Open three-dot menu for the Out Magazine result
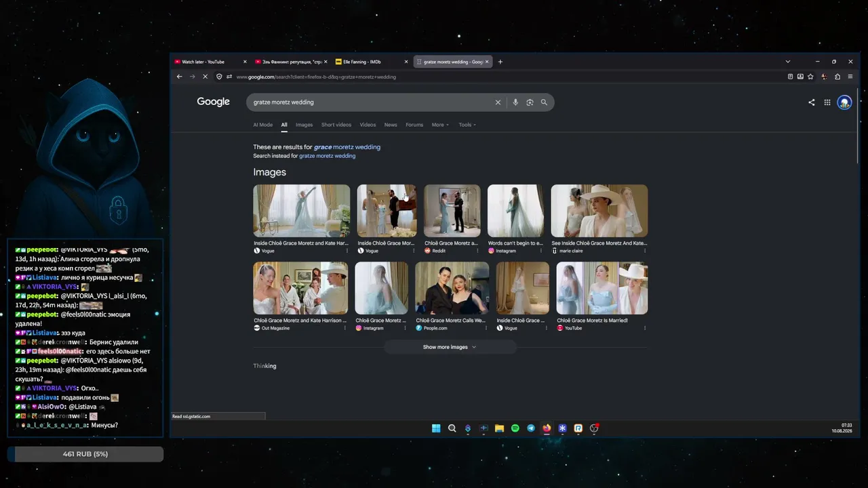The width and height of the screenshot is (868, 488). tap(345, 328)
